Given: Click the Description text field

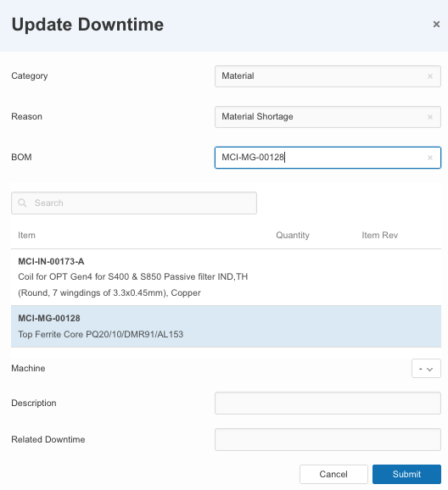Looking at the screenshot, I should (x=328, y=404).
